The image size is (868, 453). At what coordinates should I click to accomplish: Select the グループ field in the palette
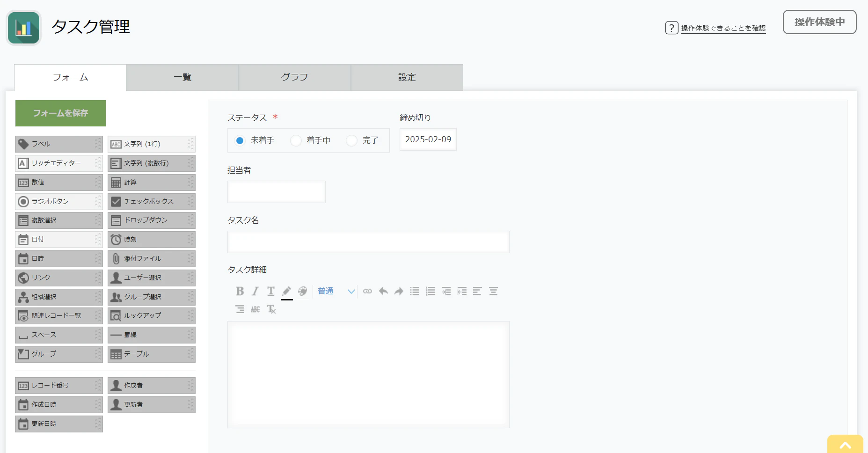pos(59,354)
